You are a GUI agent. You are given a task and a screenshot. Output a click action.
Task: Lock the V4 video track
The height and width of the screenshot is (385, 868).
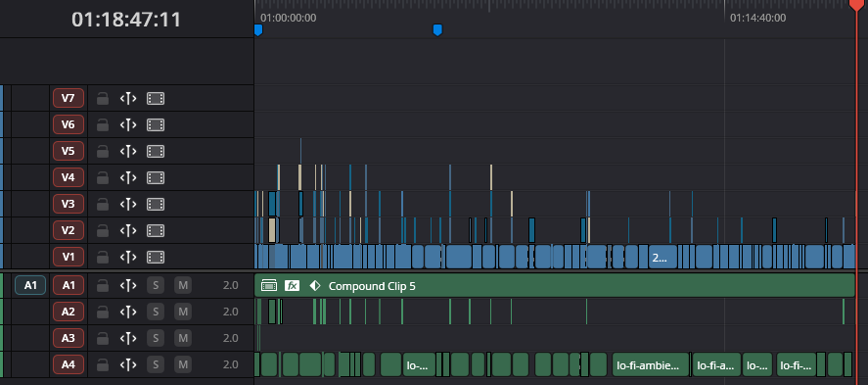click(103, 178)
